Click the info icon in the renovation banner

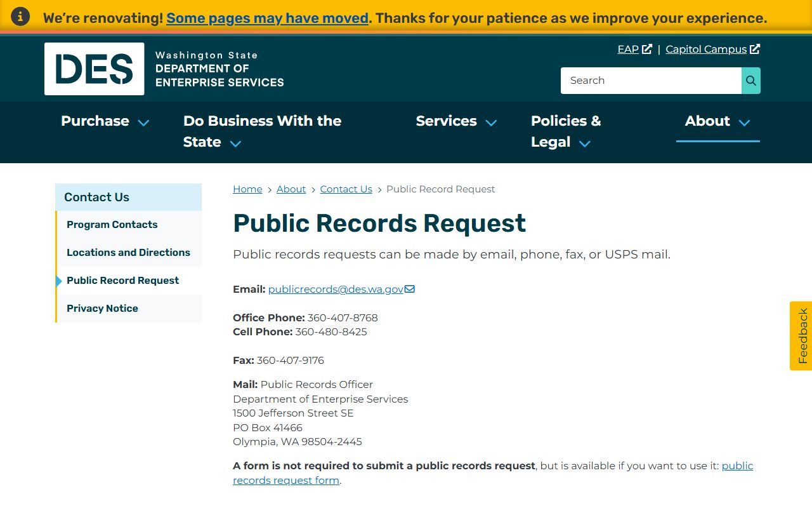tap(20, 17)
